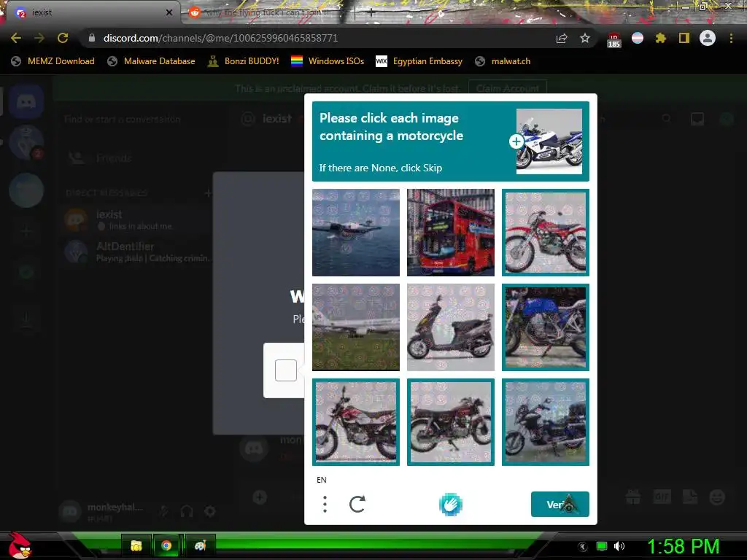Open a new browser tab
This screenshot has width=747, height=560.
(371, 12)
